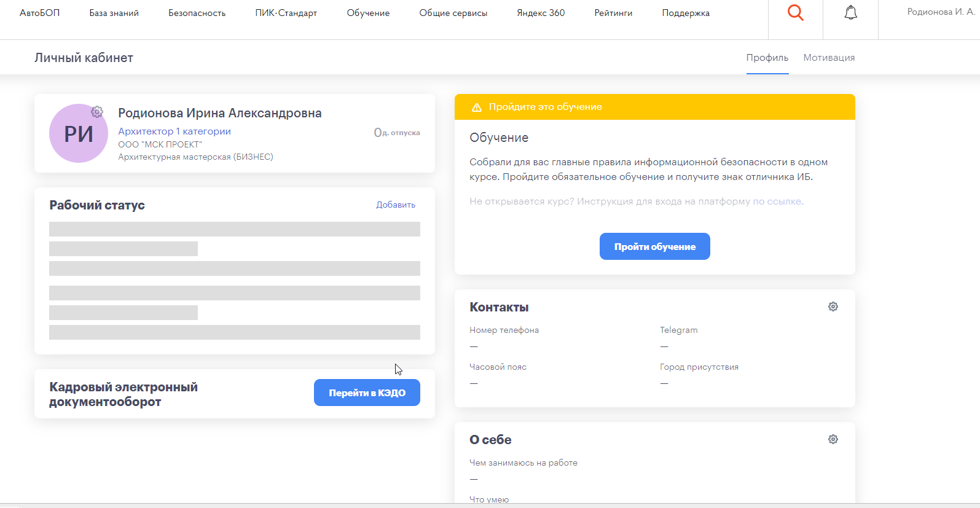980x508 pixels.
Task: Click Кадровый электронный документооборот heading
Action: coord(123,394)
